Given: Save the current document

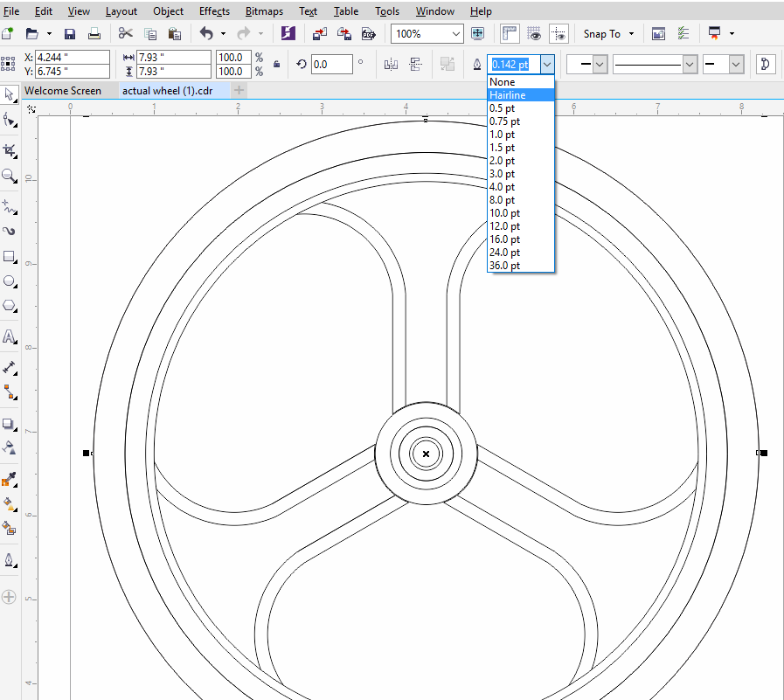Looking at the screenshot, I should point(70,34).
